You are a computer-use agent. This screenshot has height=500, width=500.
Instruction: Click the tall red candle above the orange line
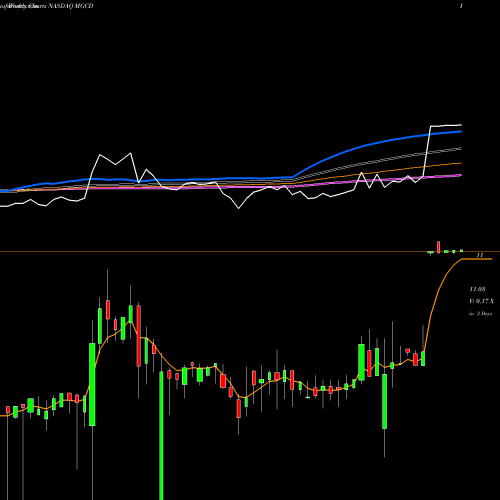439,247
